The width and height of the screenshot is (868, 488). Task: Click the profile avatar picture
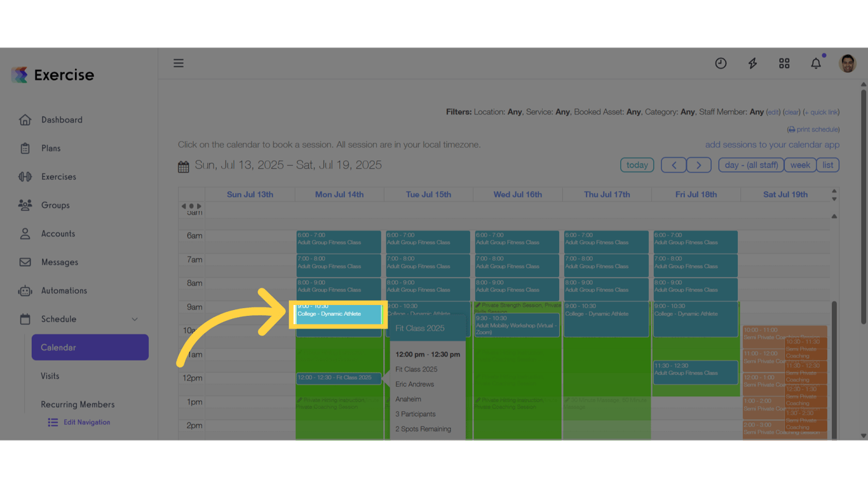[847, 63]
